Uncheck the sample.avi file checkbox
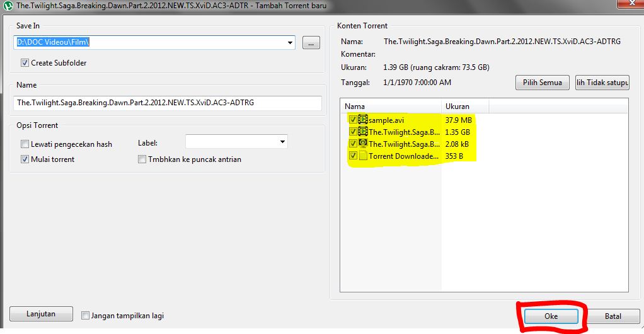 [352, 120]
